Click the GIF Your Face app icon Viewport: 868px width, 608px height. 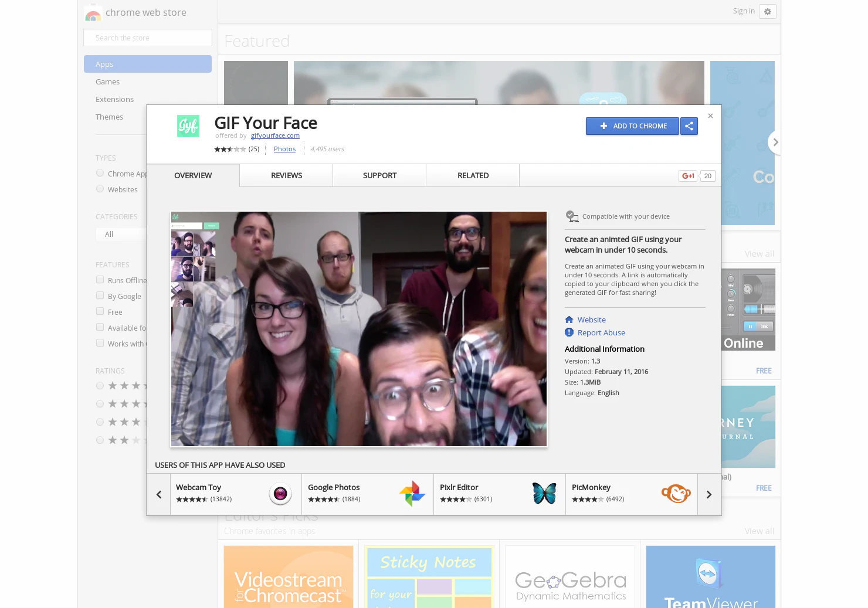[188, 125]
